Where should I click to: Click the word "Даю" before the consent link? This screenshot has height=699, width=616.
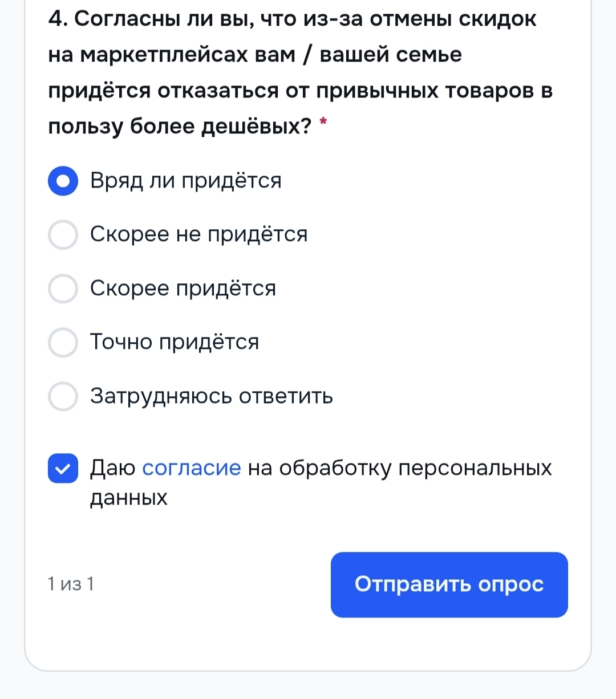coord(112,468)
